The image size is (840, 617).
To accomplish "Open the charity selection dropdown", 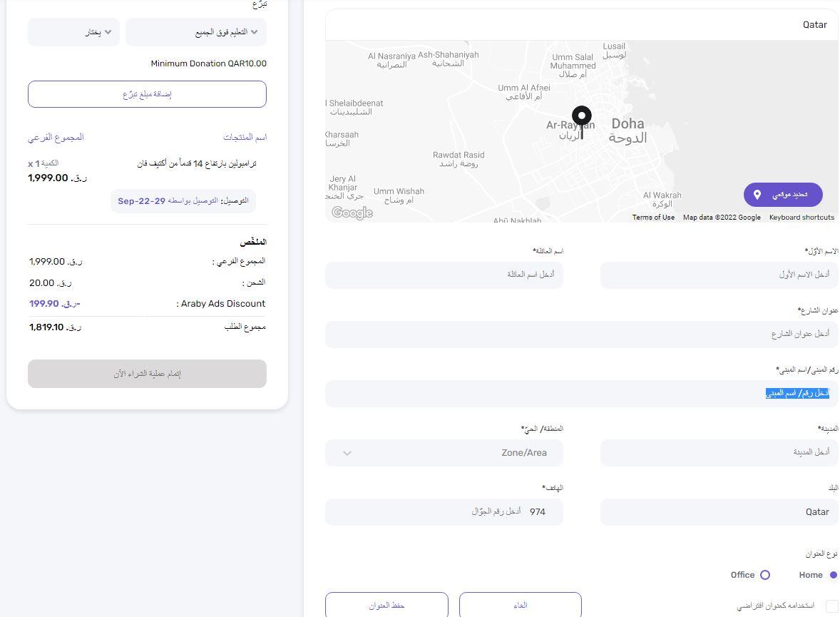I will click(196, 32).
